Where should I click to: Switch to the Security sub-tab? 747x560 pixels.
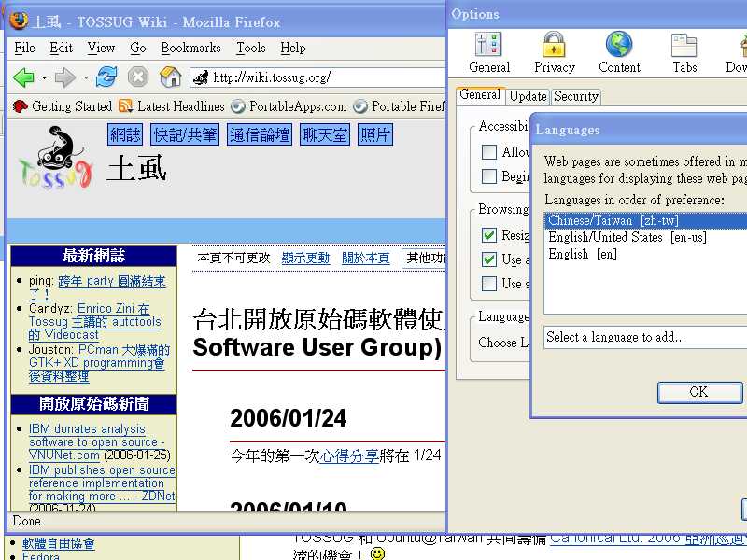(x=576, y=96)
